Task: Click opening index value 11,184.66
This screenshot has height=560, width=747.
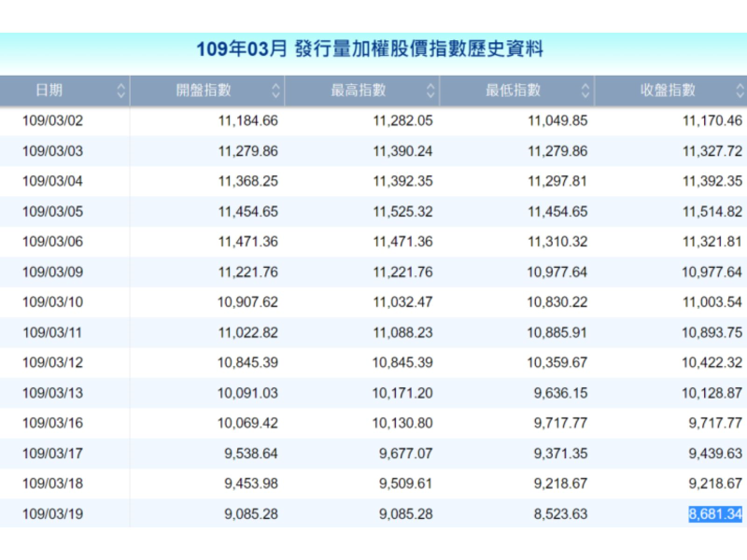Action: (247, 120)
